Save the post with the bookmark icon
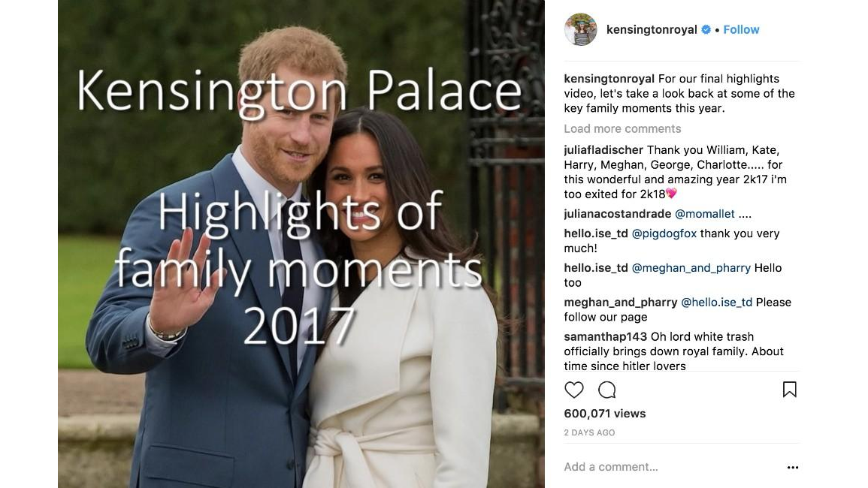 (x=789, y=390)
